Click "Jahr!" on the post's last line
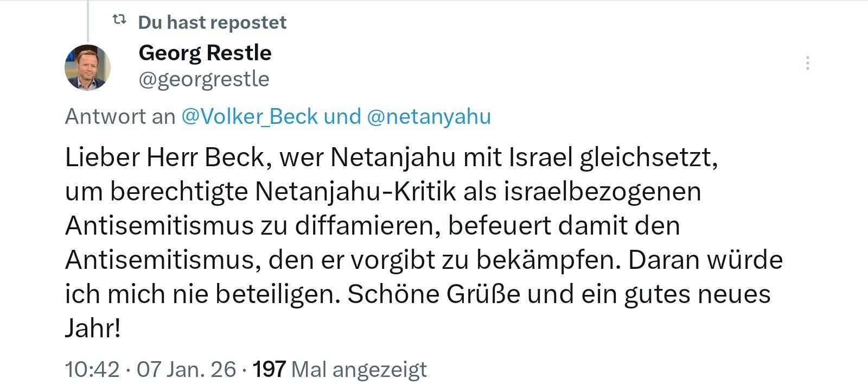The image size is (868, 384). tap(92, 328)
